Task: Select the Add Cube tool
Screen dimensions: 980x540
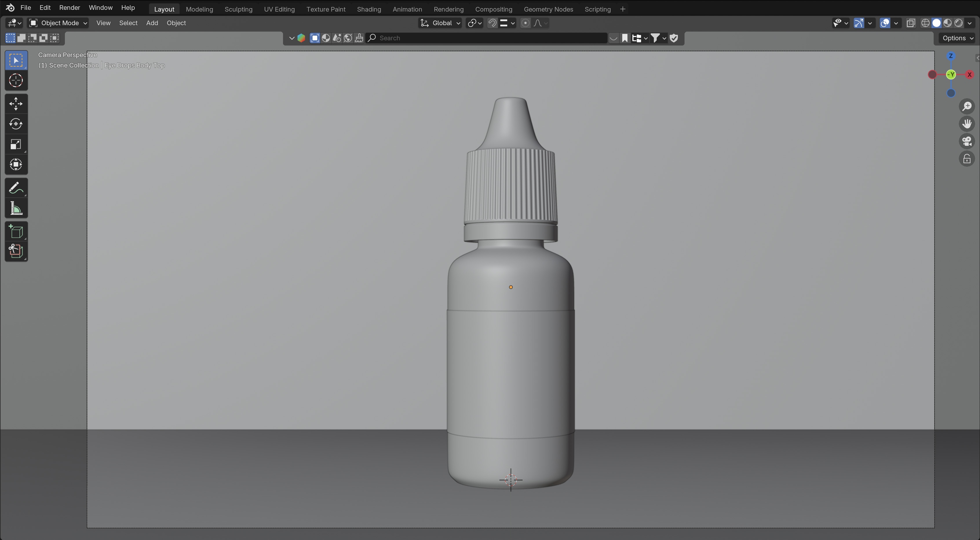Action: [x=16, y=231]
